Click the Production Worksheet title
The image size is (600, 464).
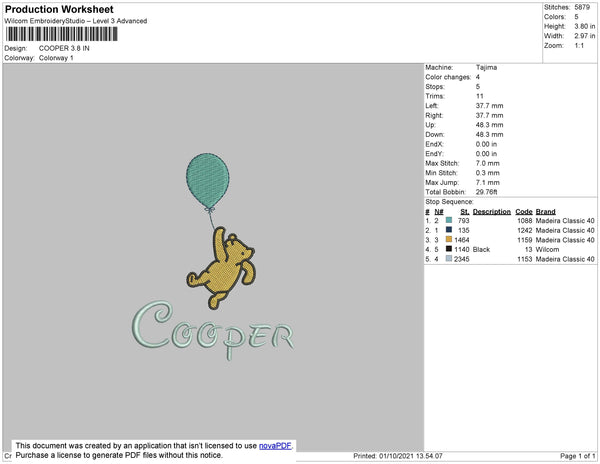[x=59, y=9]
